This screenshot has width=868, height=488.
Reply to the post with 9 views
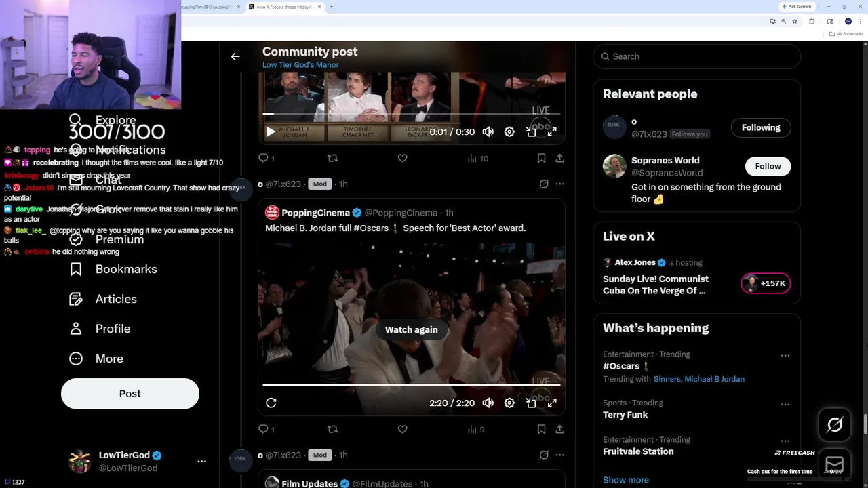(267, 429)
